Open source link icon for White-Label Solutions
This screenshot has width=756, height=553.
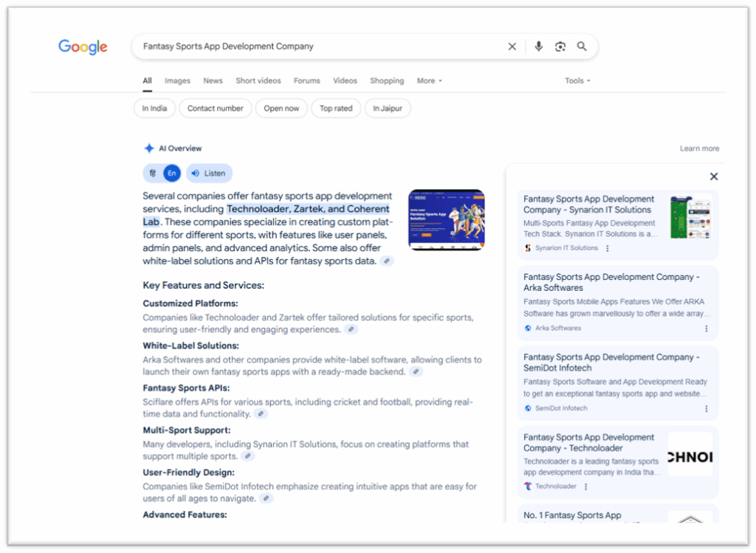coord(416,371)
